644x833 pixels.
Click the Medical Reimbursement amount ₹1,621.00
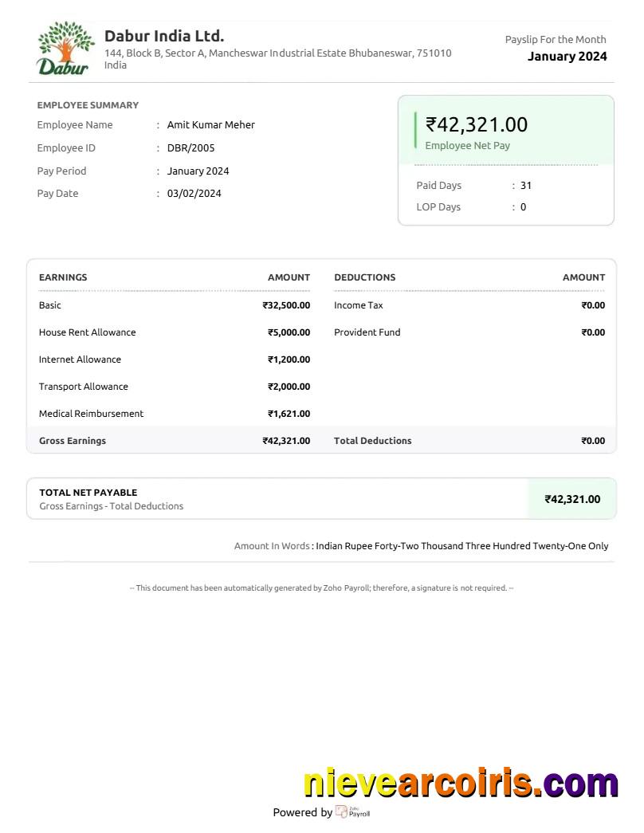[289, 414]
